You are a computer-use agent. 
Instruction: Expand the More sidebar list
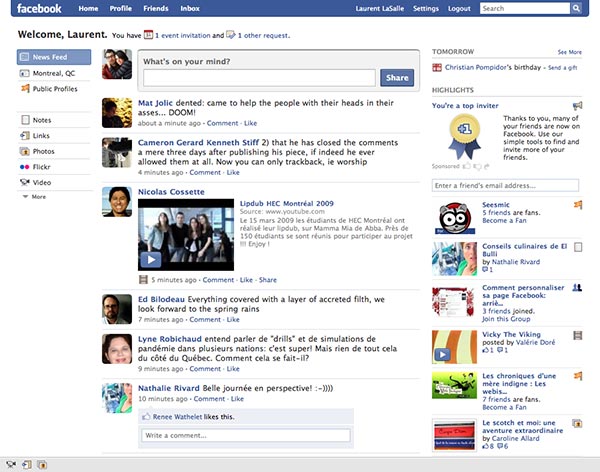pos(34,197)
